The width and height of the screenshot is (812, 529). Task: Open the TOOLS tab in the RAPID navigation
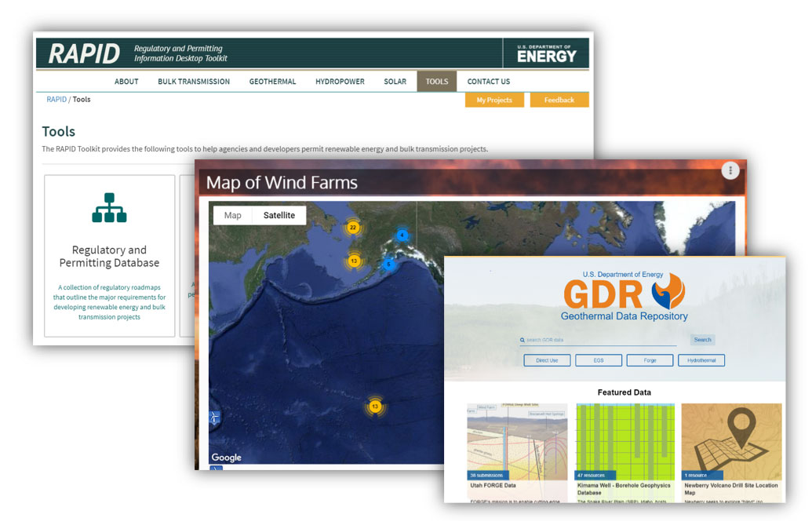coord(437,81)
